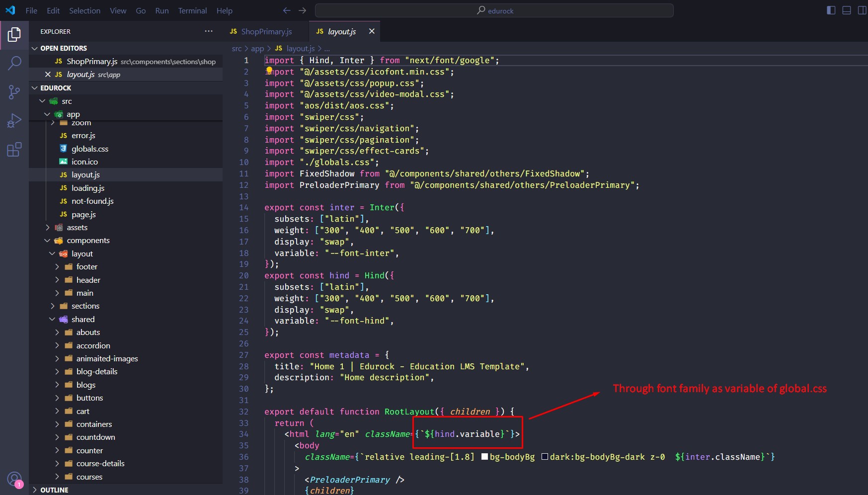868x495 pixels.
Task: Click the VS Code logo icon
Action: 10,10
